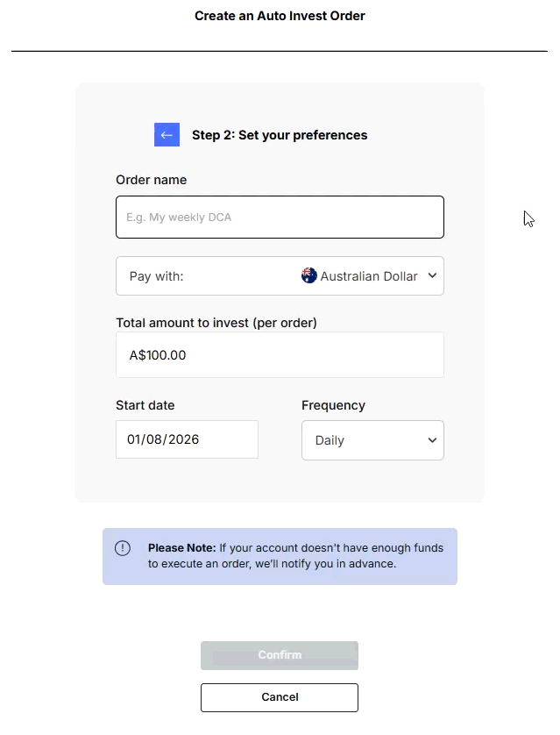560x735 pixels.
Task: Return to Step 1 via back arrow
Action: point(167,134)
